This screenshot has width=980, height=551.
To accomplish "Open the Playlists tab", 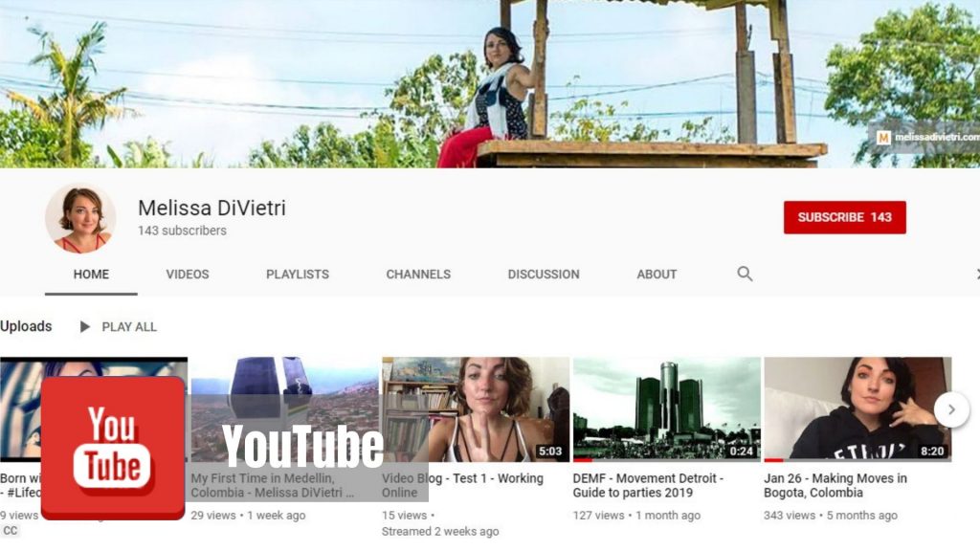I will (298, 275).
